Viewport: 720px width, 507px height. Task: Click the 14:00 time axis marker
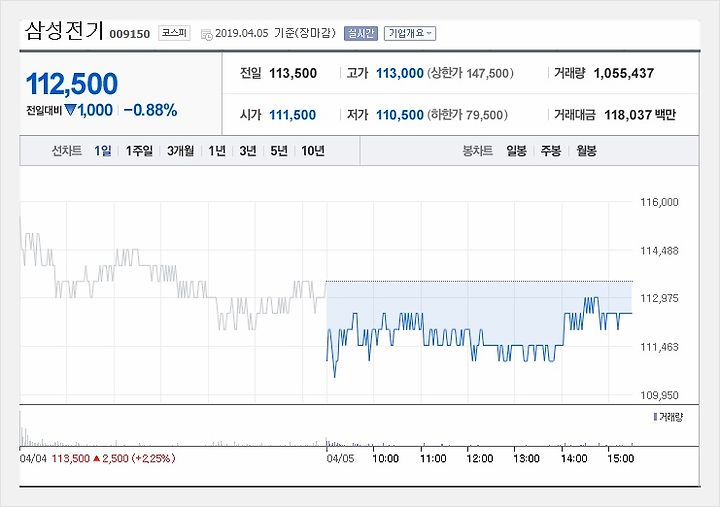click(x=574, y=458)
